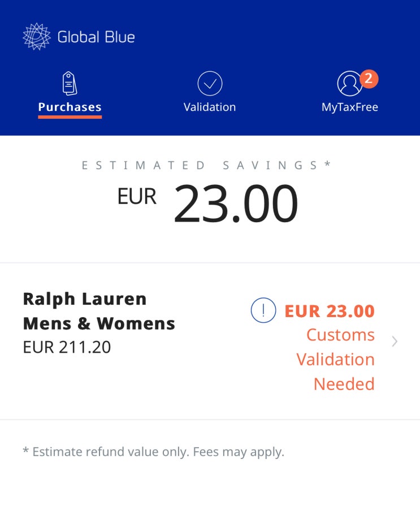Switch to the Purchases tab label
This screenshot has height=524, width=420.
tap(70, 107)
